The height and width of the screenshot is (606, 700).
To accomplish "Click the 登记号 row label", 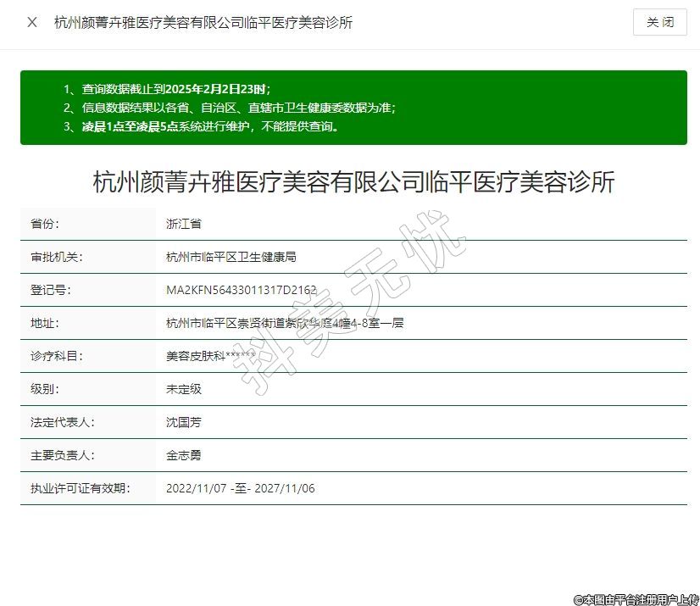I will (x=51, y=290).
